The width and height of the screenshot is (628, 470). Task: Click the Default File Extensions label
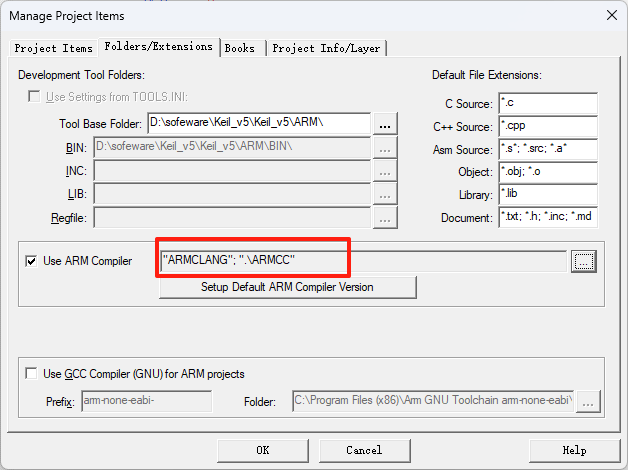point(487,75)
